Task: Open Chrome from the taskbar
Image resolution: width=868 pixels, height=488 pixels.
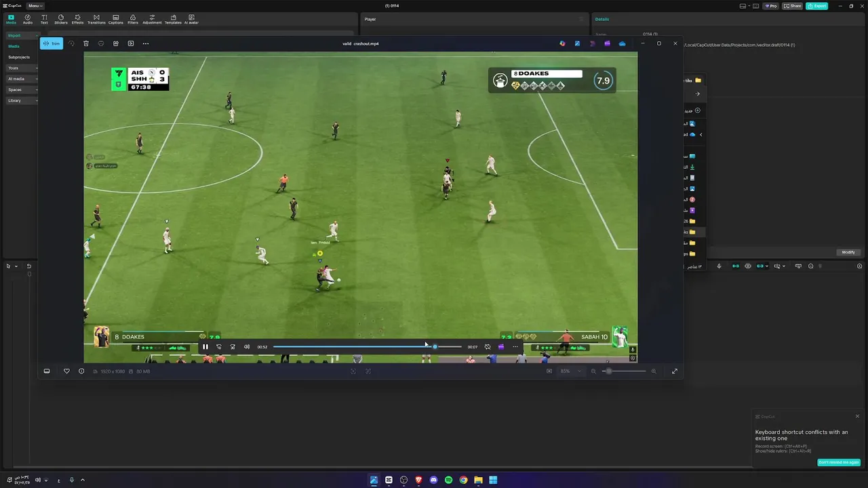Action: tap(463, 480)
